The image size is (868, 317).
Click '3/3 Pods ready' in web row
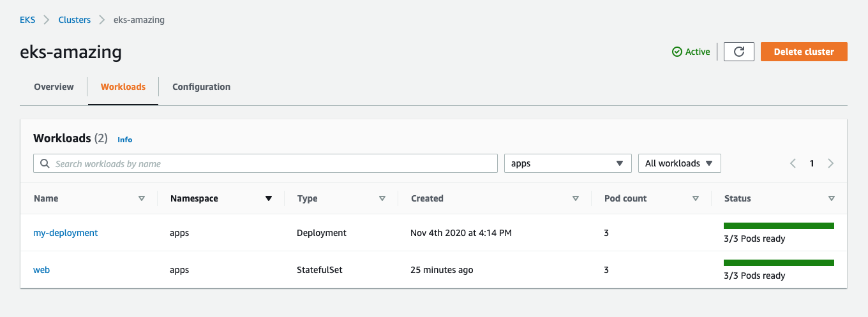click(x=754, y=276)
